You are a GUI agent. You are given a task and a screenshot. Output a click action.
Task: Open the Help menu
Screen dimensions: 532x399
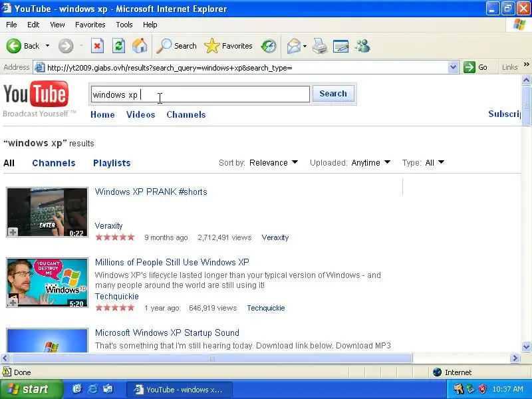point(150,25)
